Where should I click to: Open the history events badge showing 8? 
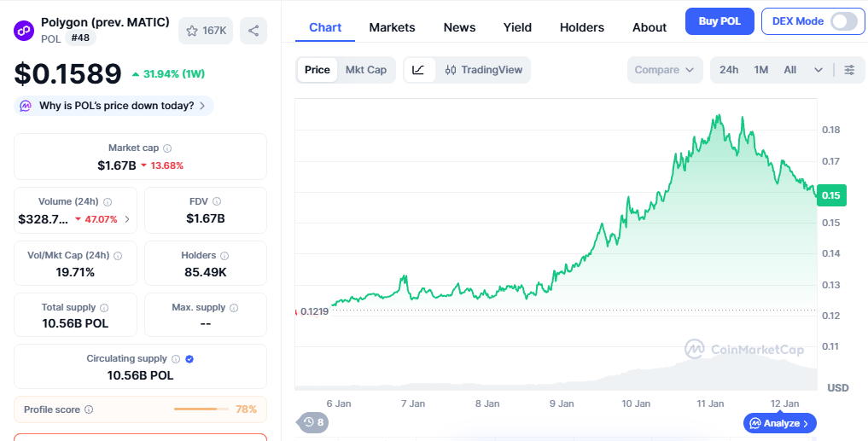pos(314,423)
